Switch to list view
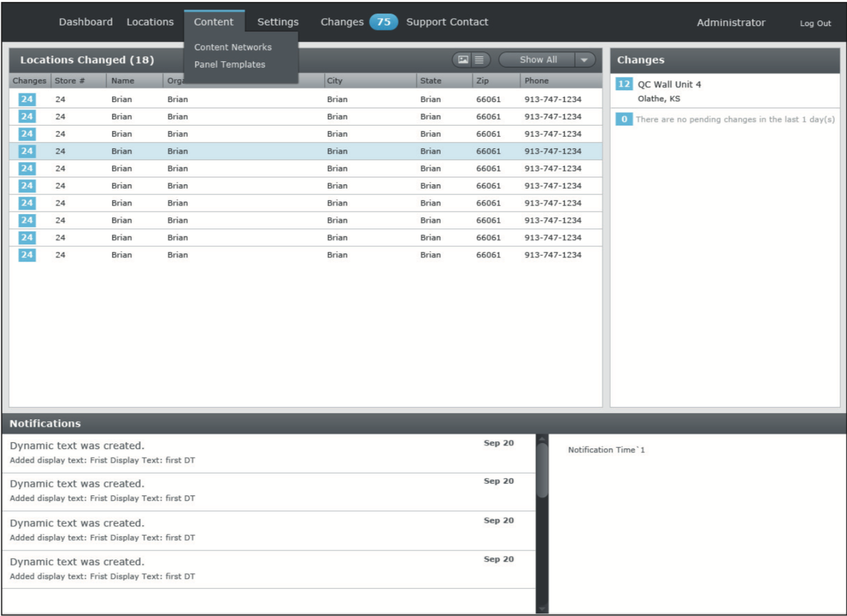This screenshot has height=616, width=847. (x=480, y=60)
